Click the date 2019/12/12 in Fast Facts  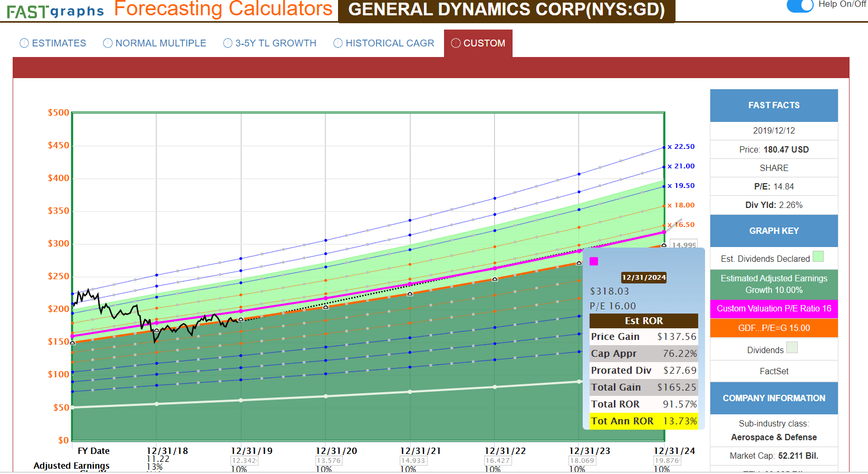click(774, 131)
